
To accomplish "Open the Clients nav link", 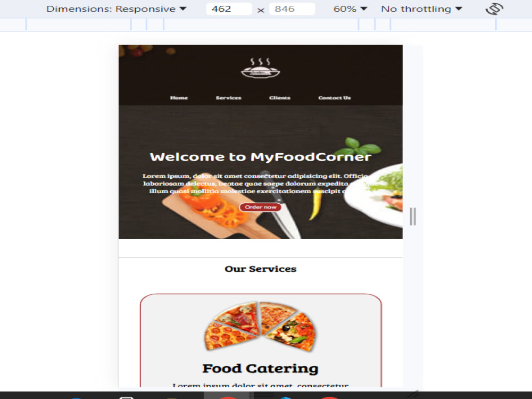I will pyautogui.click(x=280, y=98).
